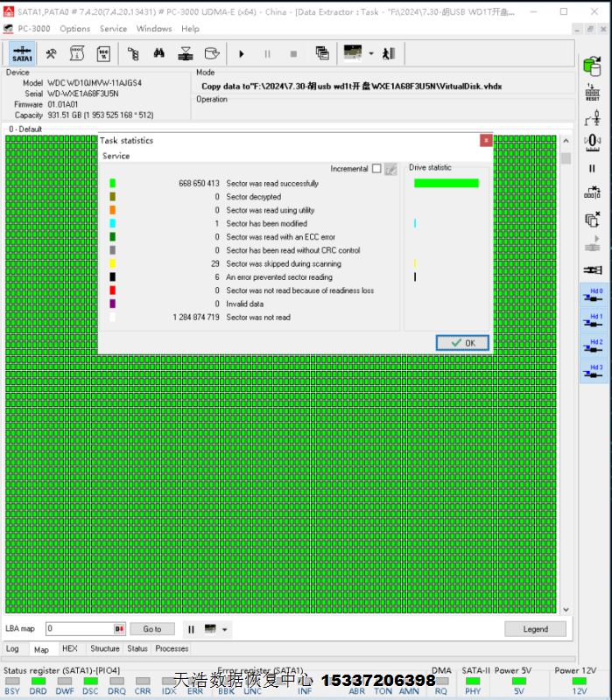Click the hammer and wrench tools icon

(x=51, y=53)
